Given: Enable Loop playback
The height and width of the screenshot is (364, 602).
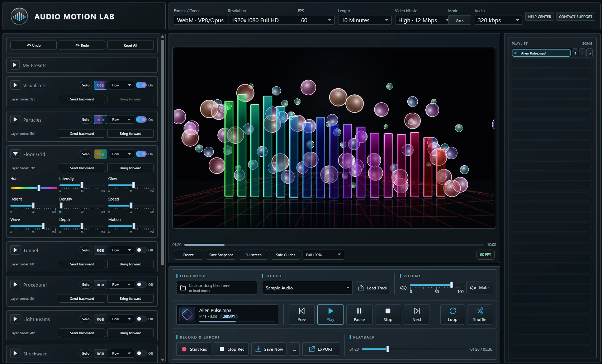Looking at the screenshot, I should [x=452, y=315].
